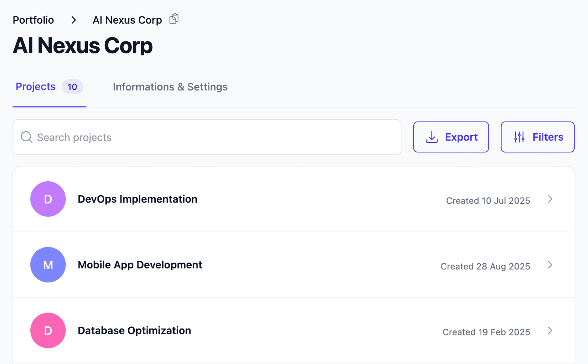Image resolution: width=588 pixels, height=364 pixels.
Task: Click the copy icon beside AI Nexus Corp
Action: (x=174, y=19)
